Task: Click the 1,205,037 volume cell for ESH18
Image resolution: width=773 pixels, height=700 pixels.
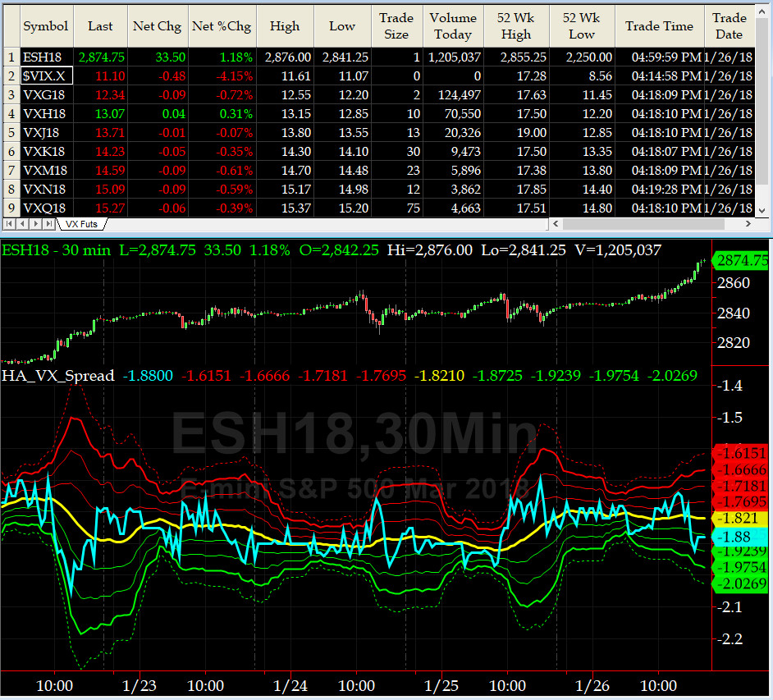Action: (453, 57)
